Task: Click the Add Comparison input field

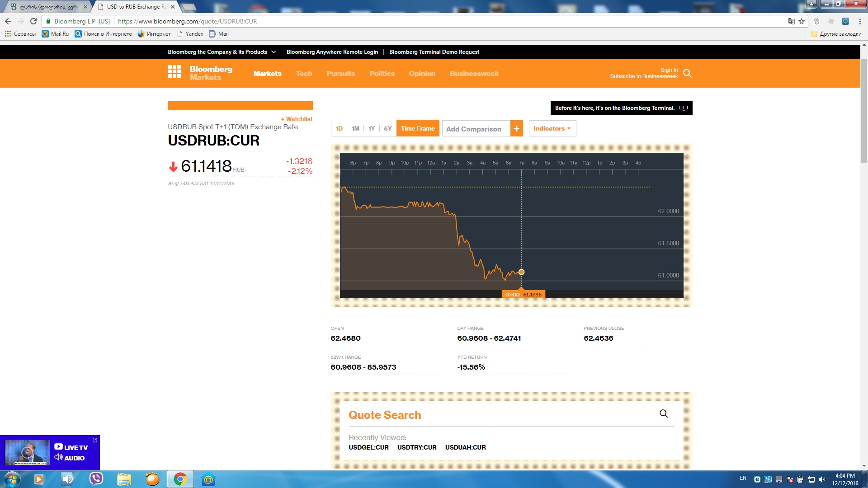Action: (x=476, y=129)
